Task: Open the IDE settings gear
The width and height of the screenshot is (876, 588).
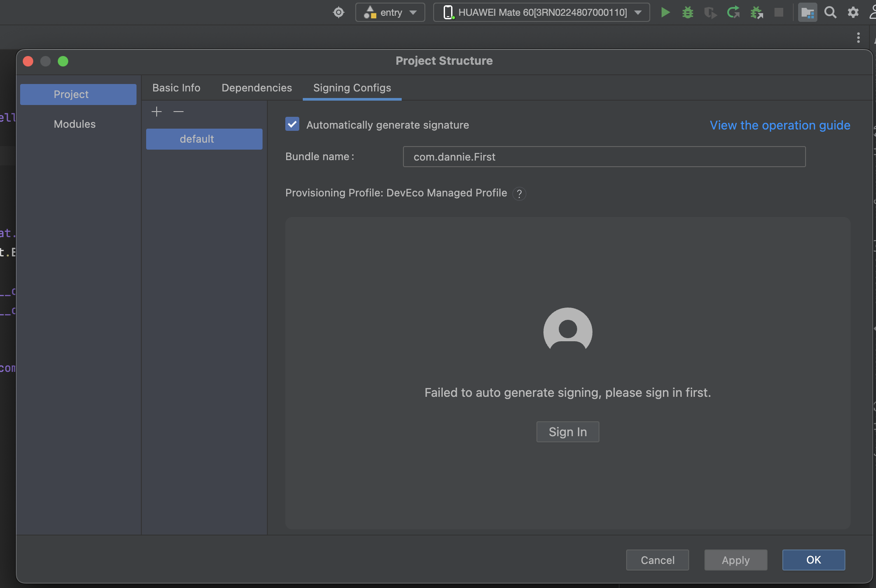Action: [853, 12]
